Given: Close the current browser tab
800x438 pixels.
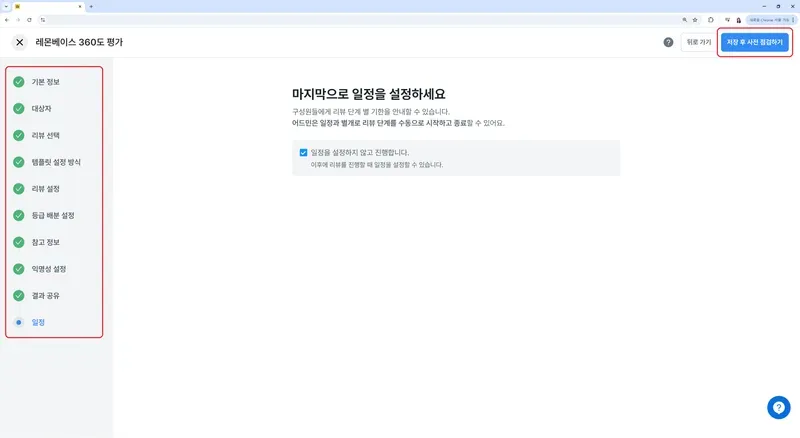Looking at the screenshot, I should click(x=80, y=7).
